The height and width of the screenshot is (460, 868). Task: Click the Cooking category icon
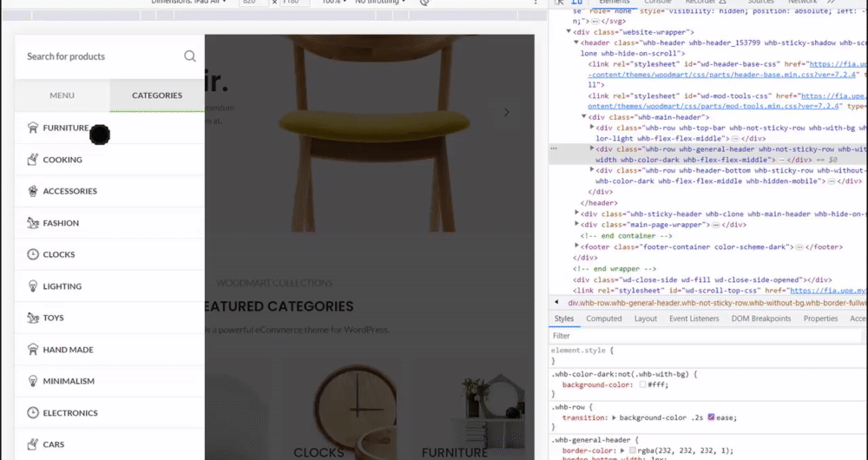(33, 160)
